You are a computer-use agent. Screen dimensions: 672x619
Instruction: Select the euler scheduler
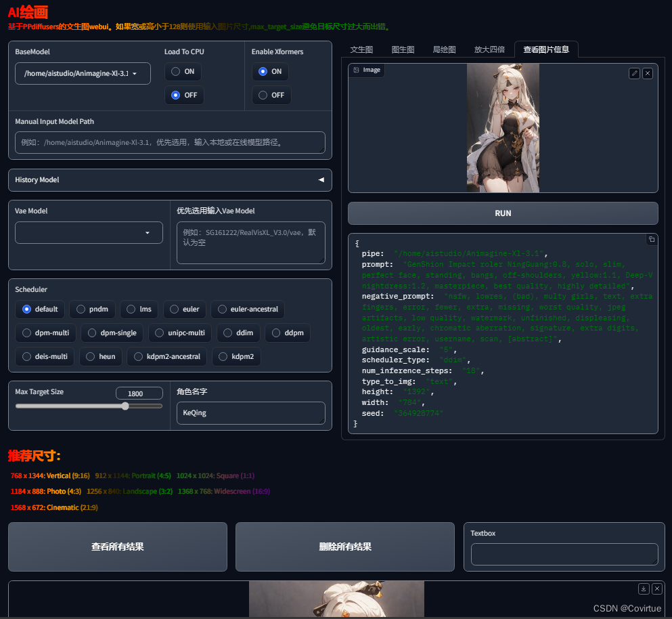click(185, 309)
